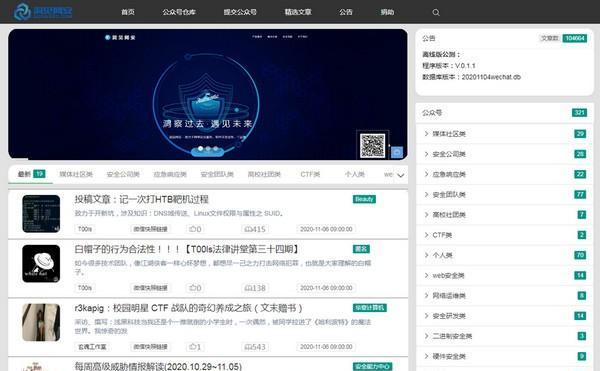Switch to the 媒体社区类 tab above the articles
The height and width of the screenshot is (371, 600).
[76, 174]
